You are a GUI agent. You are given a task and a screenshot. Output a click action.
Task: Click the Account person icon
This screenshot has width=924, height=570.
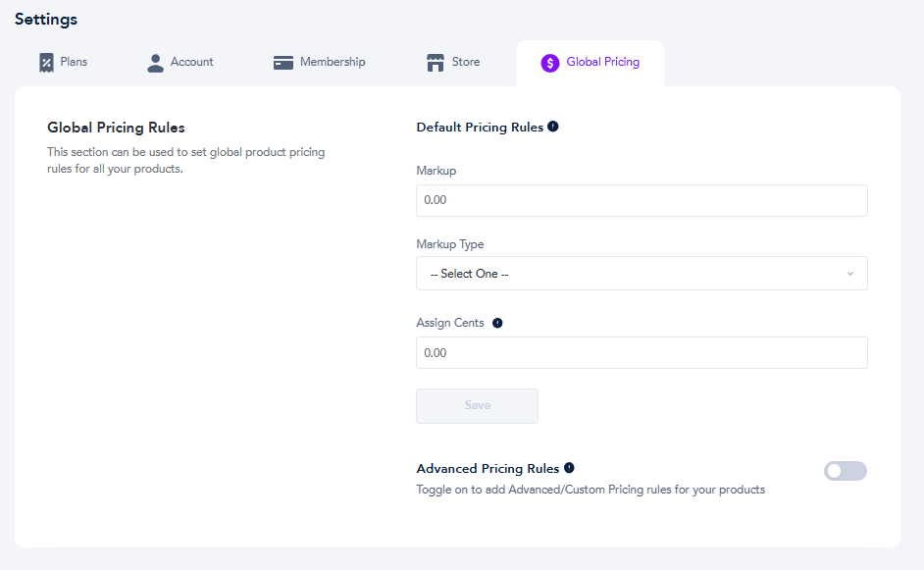click(156, 63)
